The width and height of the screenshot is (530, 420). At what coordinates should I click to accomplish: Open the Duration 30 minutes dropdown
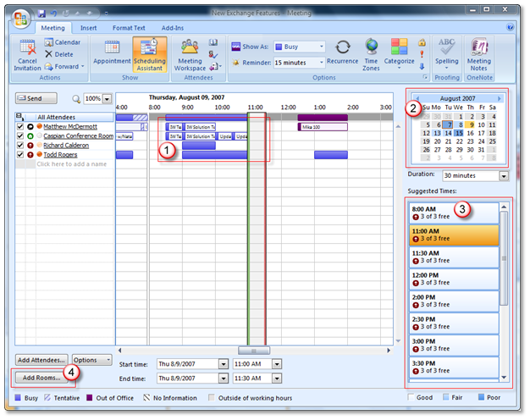tap(504, 176)
